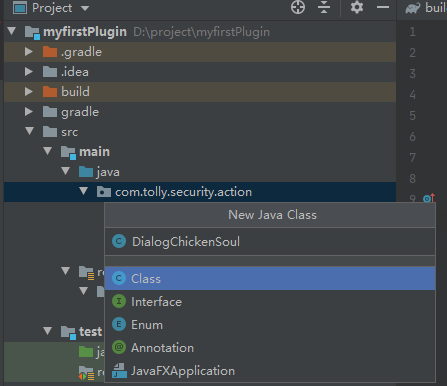Hide the Project panel with minus icon

click(383, 7)
